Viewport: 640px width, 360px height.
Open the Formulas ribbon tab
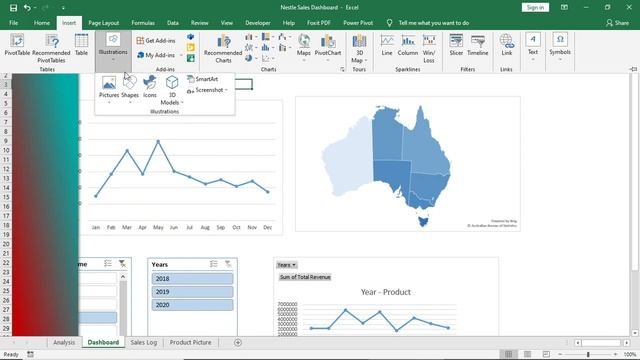coord(143,23)
